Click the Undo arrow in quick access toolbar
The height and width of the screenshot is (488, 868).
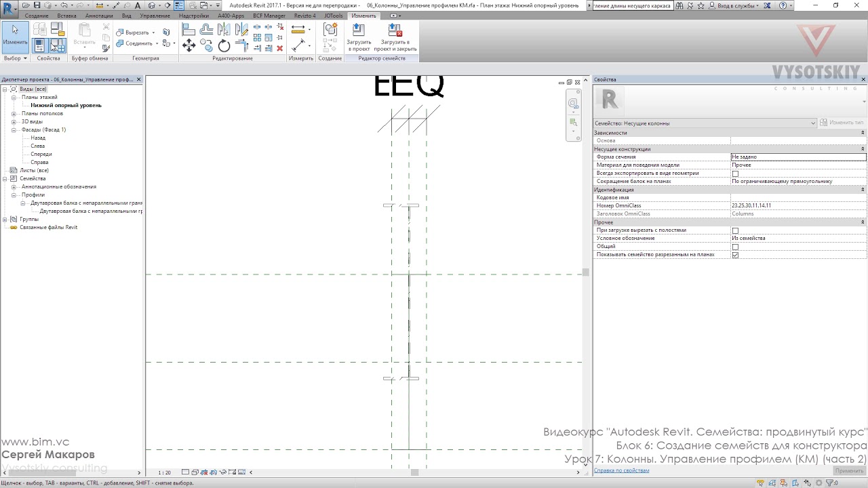[65, 5]
